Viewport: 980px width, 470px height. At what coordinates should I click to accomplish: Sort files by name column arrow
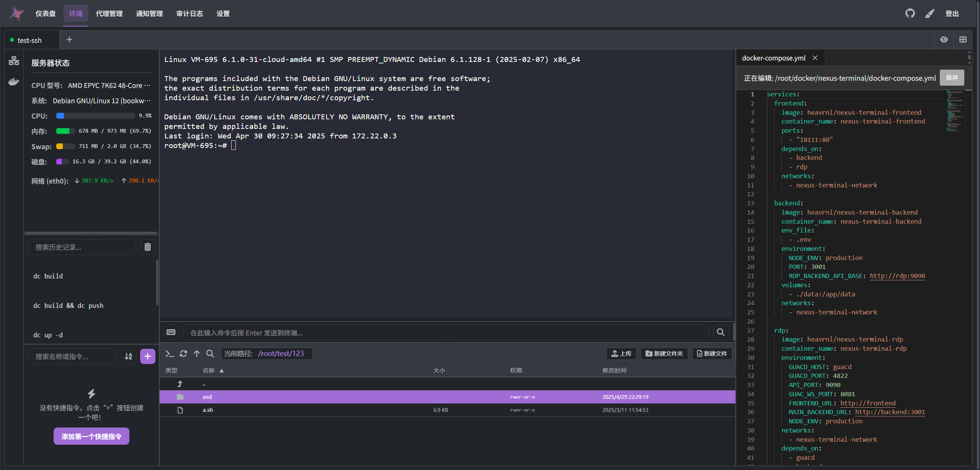(x=221, y=371)
